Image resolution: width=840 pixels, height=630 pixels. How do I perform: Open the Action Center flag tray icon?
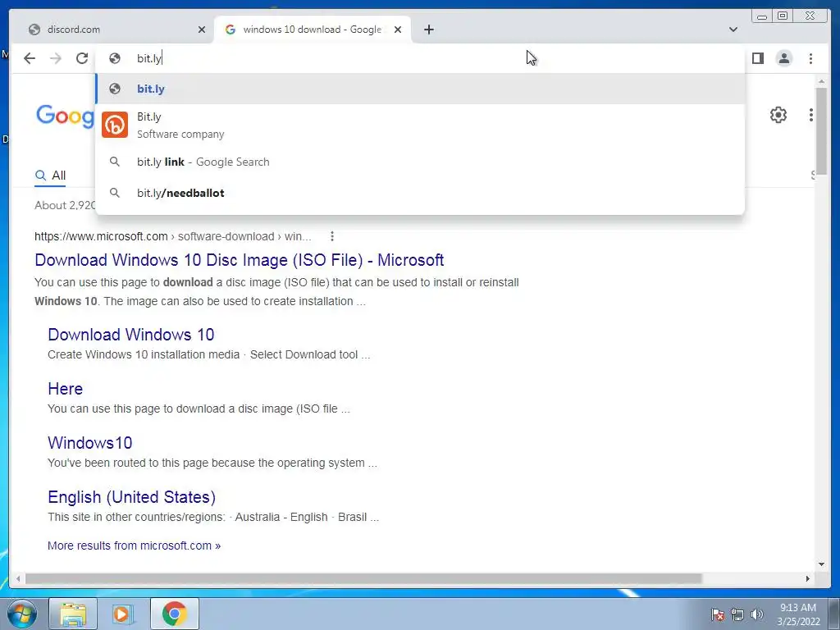pyautogui.click(x=717, y=614)
